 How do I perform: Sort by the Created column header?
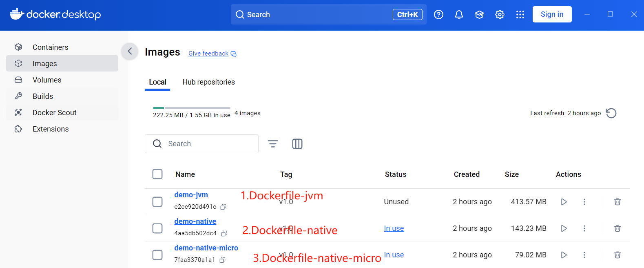467,174
